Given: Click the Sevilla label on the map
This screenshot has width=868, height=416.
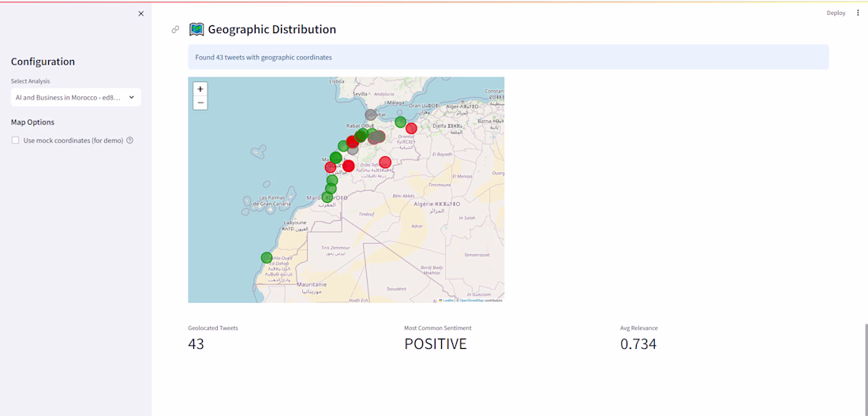Looking at the screenshot, I should 360,94.
